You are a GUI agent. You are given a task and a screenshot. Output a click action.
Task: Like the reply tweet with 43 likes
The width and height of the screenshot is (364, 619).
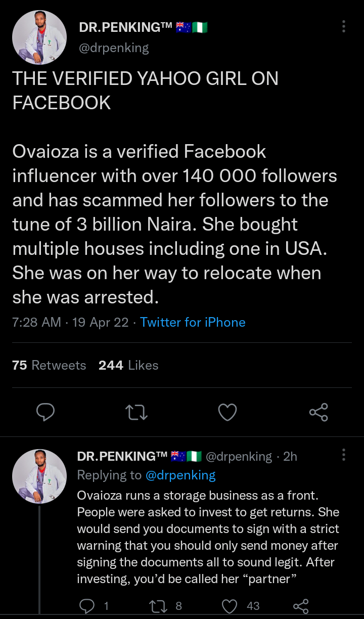230,605
